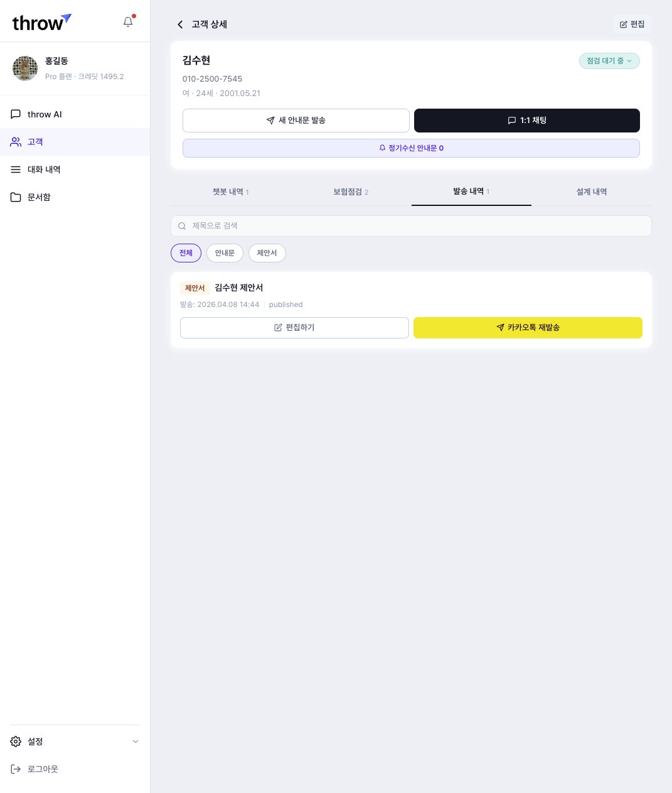Select the 안내문 filter chip
This screenshot has width=672, height=793.
(x=225, y=253)
